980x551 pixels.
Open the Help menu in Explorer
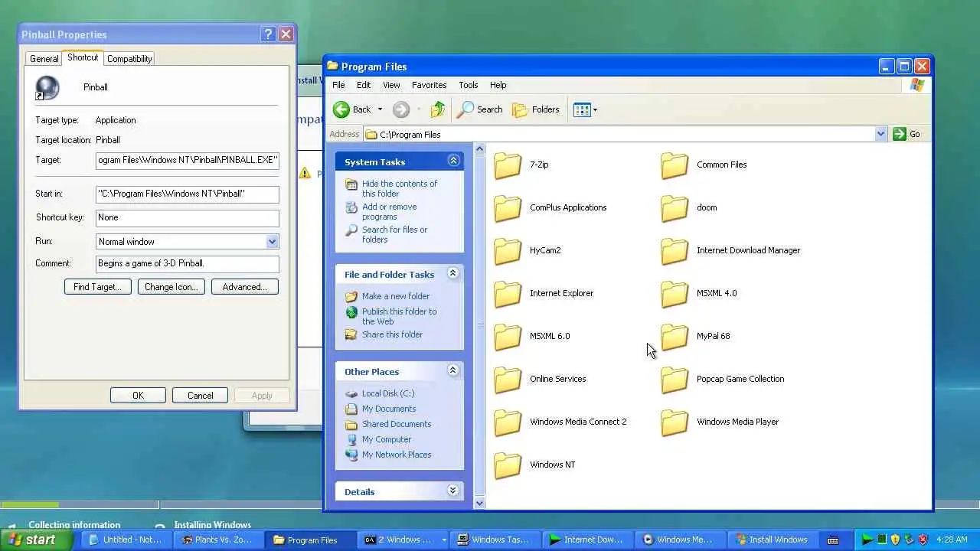[498, 85]
